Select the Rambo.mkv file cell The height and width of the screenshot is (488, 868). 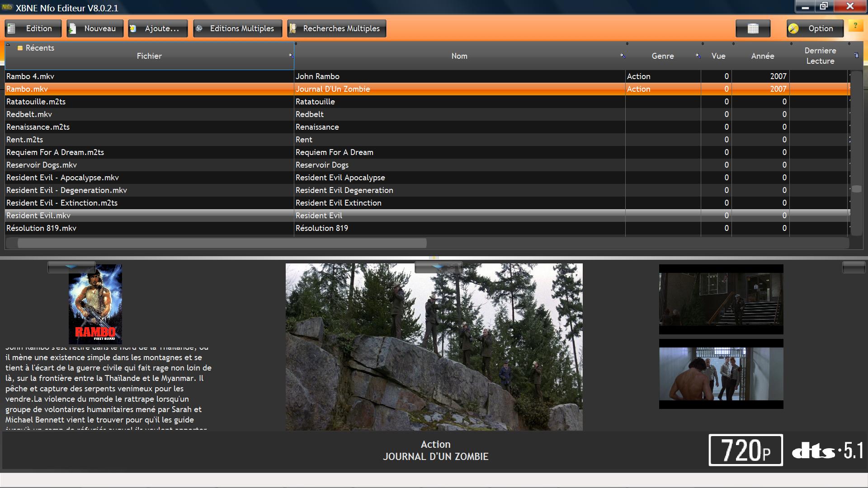point(149,89)
